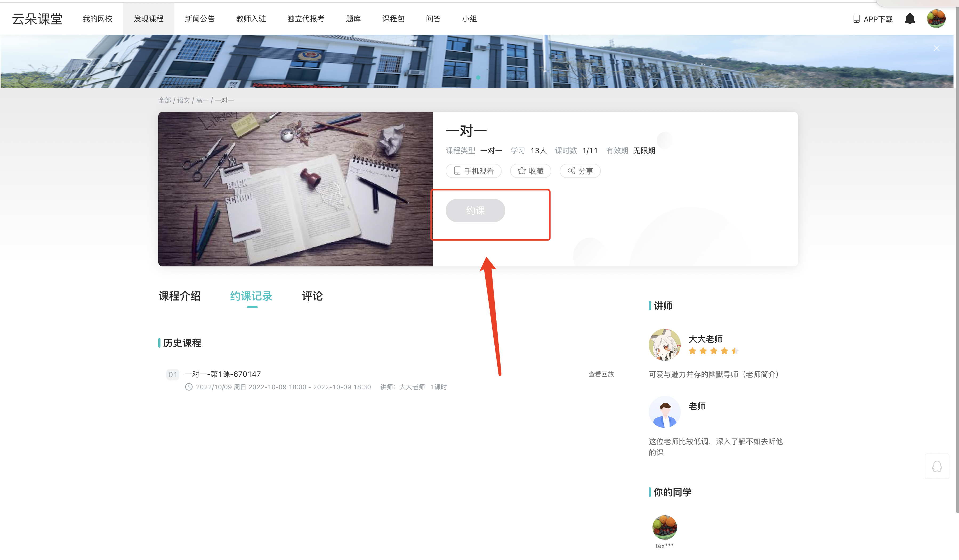
Task: Switch to the 评论 tab
Action: click(x=312, y=296)
